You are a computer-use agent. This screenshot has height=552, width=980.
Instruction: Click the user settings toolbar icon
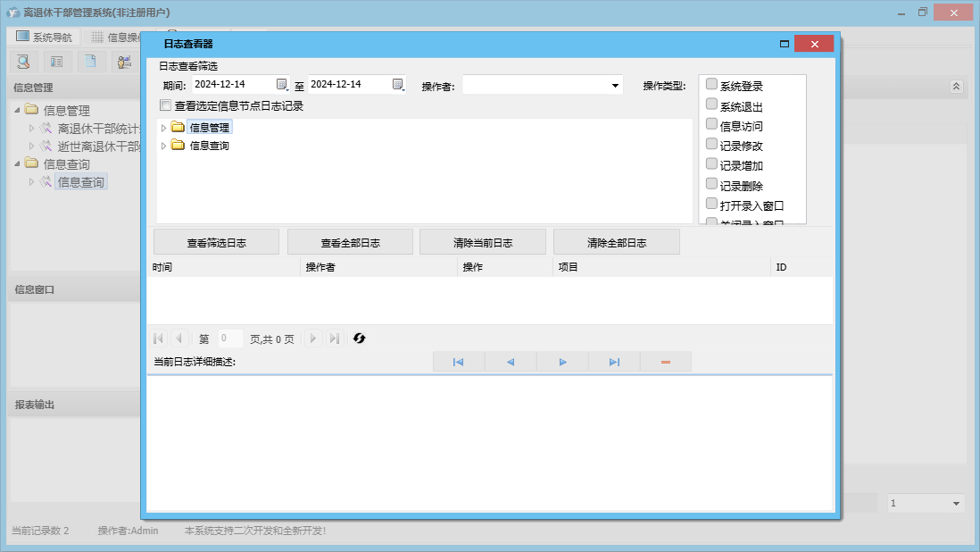point(124,62)
